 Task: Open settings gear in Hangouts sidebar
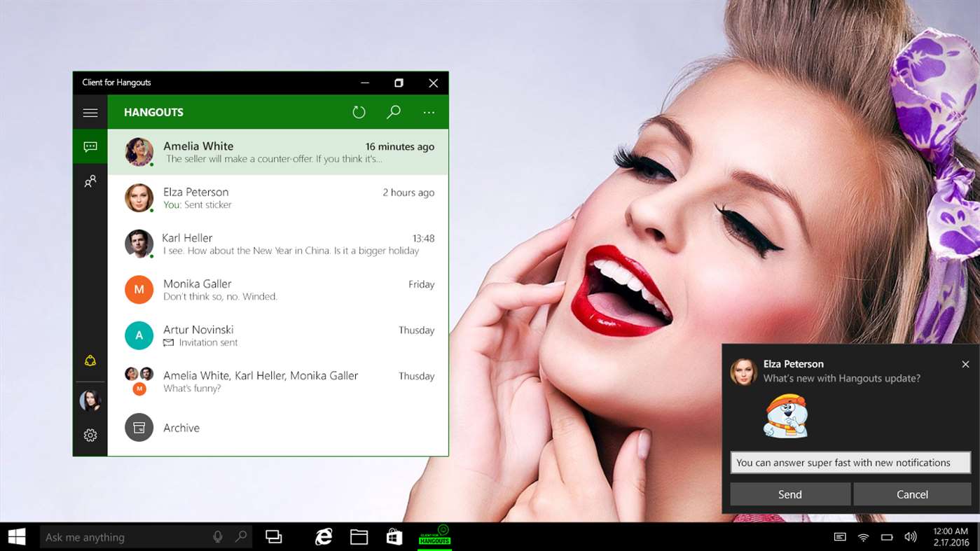tap(90, 435)
